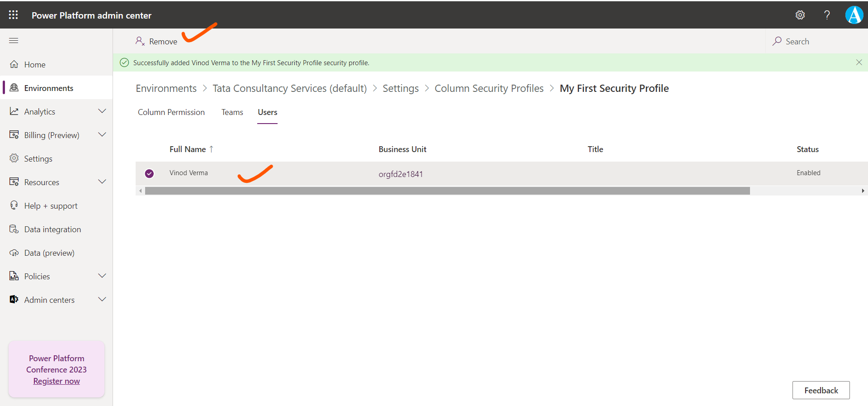Collapse the left navigation hamburger menu
868x406 pixels.
tap(14, 41)
